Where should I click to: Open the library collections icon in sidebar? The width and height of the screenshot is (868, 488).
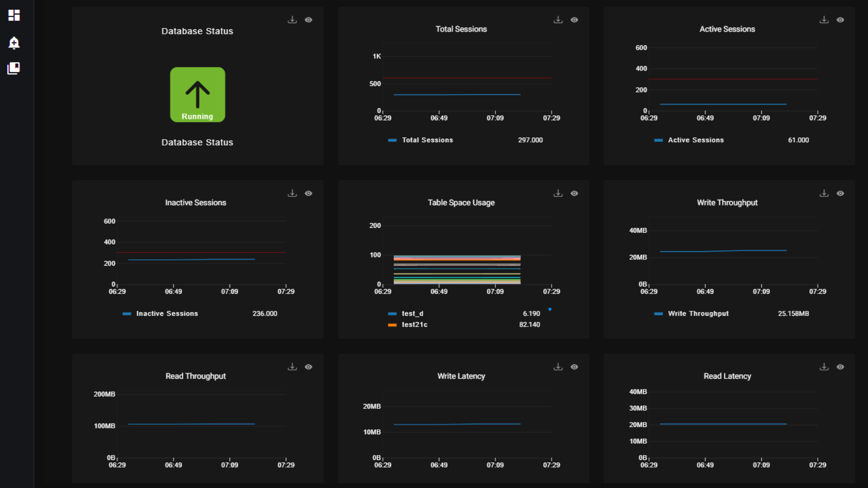(x=14, y=68)
